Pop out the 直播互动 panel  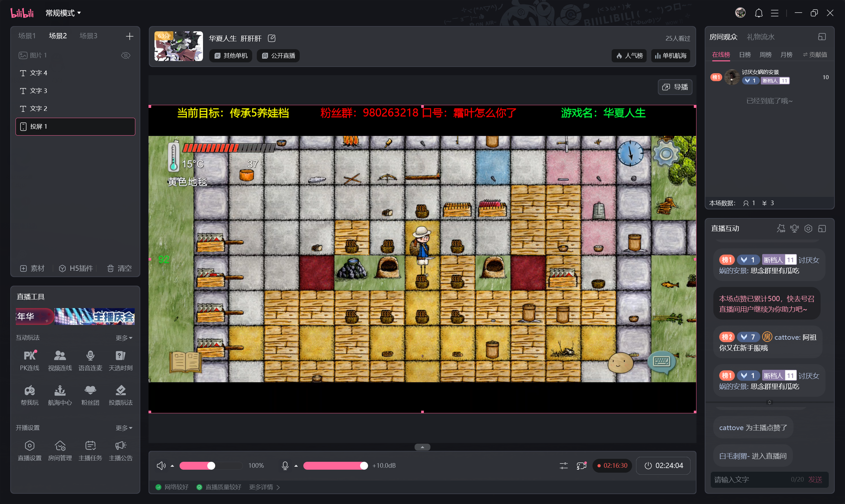[822, 229]
